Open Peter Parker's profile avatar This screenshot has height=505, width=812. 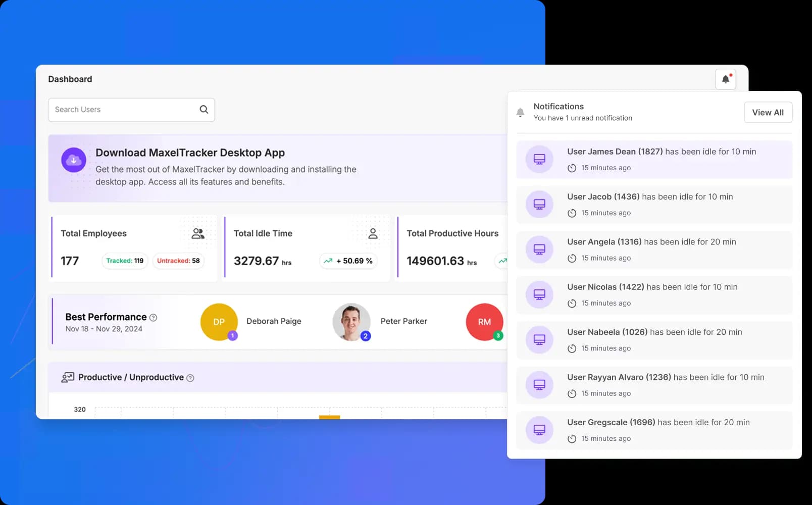[351, 322]
